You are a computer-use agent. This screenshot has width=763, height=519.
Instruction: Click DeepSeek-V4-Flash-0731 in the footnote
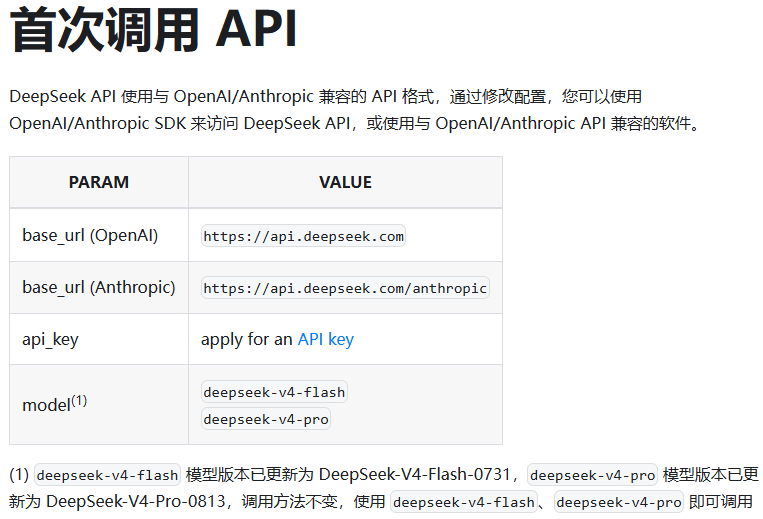tap(415, 474)
